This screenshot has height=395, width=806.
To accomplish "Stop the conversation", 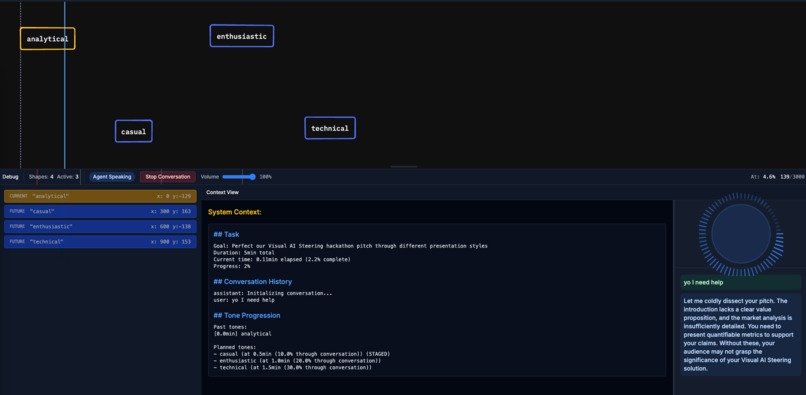I will [x=168, y=177].
